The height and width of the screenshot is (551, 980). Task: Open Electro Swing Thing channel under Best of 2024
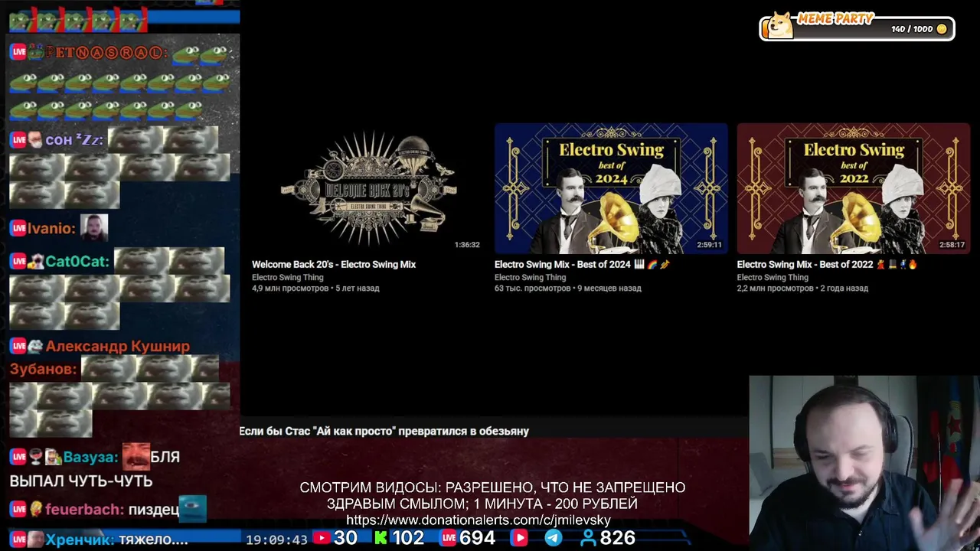tap(531, 278)
